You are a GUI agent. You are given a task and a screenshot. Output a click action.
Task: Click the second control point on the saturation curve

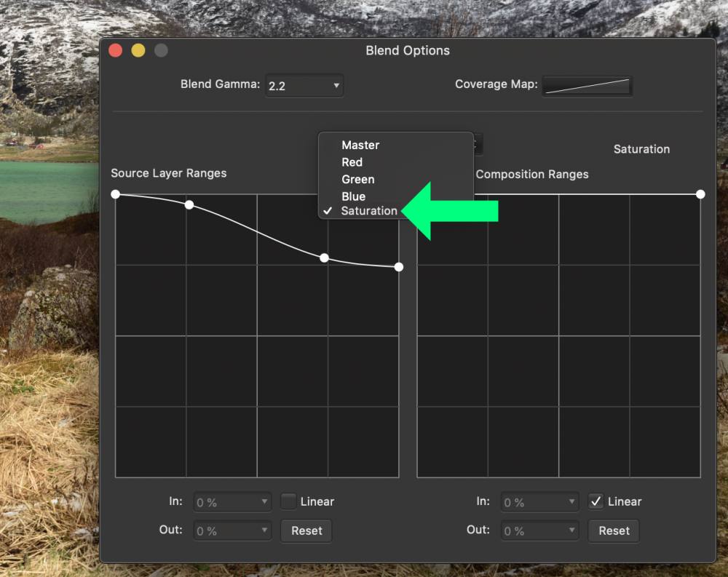pos(189,204)
